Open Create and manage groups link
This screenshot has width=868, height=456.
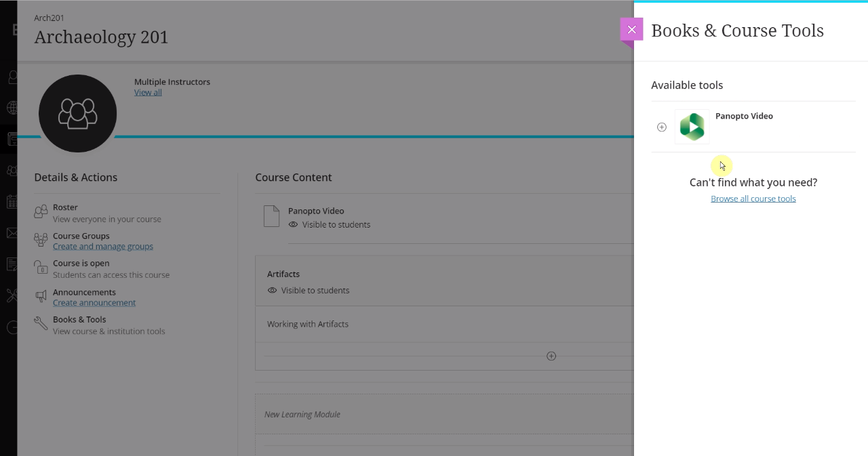[x=103, y=247]
